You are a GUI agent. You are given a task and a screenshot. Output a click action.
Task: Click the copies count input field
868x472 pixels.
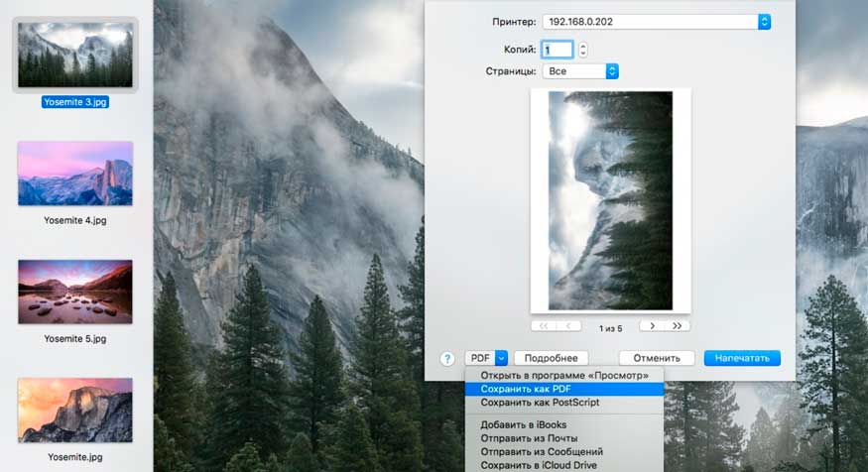point(557,50)
